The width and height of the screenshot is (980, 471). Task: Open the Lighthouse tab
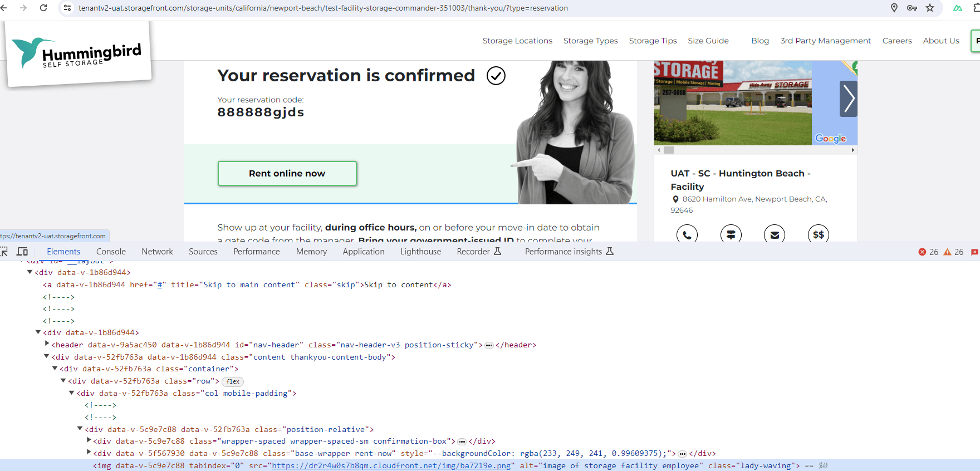pyautogui.click(x=421, y=252)
